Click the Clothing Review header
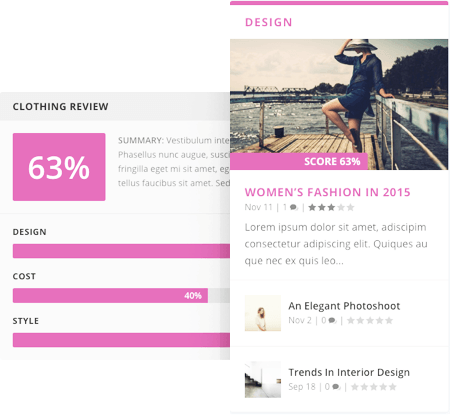This screenshot has width=450, height=415. click(x=61, y=107)
